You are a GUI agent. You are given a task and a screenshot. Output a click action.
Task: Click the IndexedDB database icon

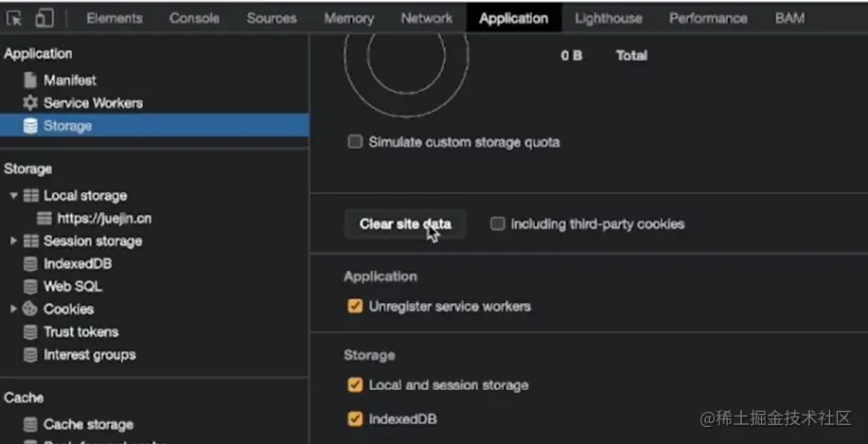[x=30, y=264]
